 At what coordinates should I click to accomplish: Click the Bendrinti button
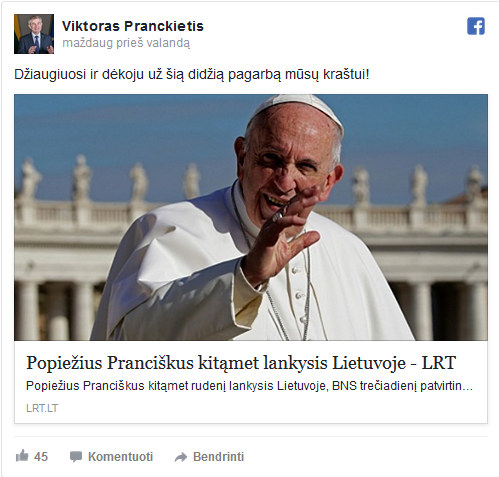[219, 456]
